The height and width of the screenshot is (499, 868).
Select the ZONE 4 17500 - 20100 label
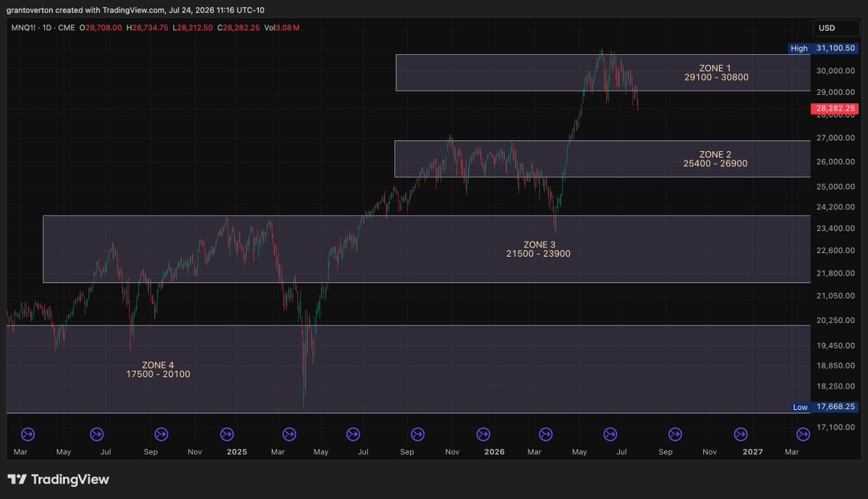[158, 369]
